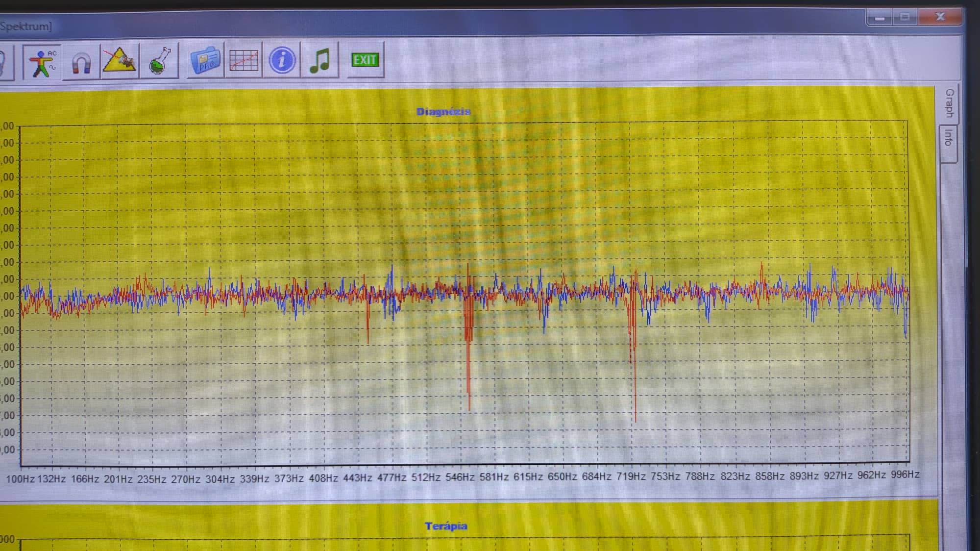980x551 pixels.
Task: Minimize the Spektrum window
Action: coord(880,18)
